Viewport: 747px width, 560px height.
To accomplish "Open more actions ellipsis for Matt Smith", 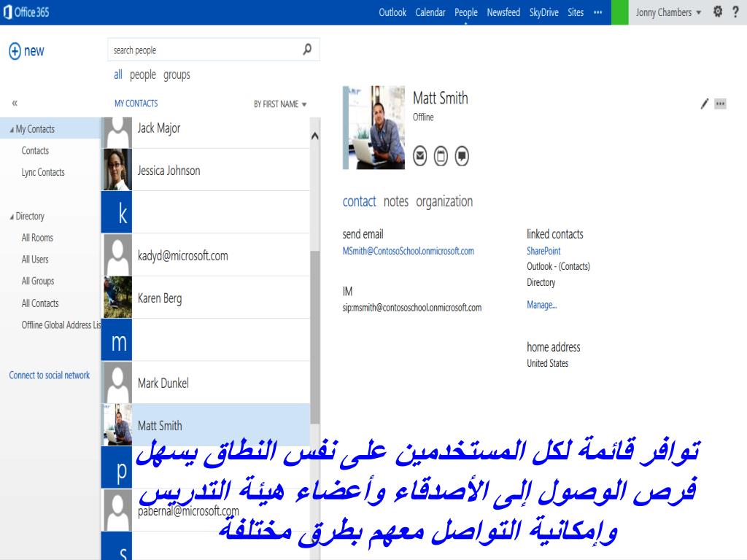I will 720,104.
